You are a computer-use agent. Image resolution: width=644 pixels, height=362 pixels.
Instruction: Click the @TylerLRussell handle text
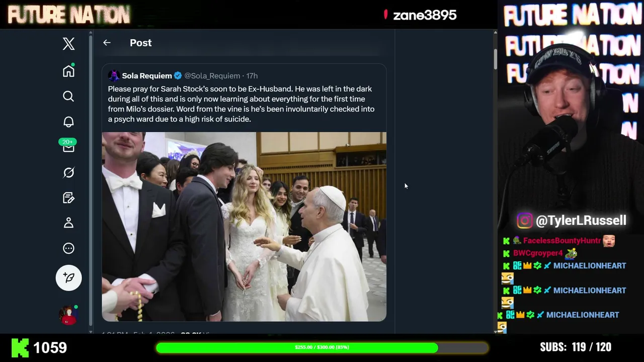[581, 220]
